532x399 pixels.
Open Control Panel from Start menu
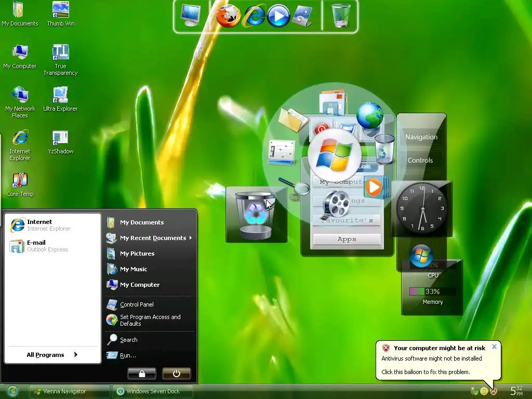pos(149,304)
